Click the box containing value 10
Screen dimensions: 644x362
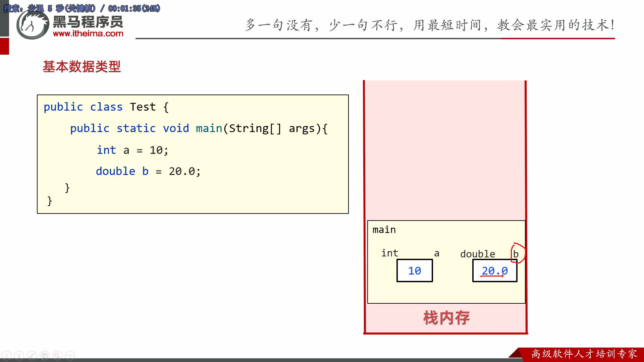415,270
